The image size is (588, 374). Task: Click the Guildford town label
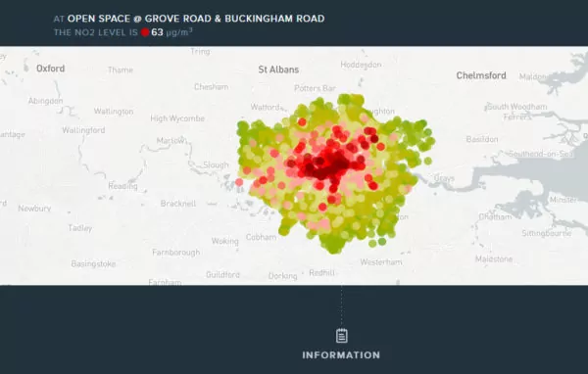tap(222, 275)
